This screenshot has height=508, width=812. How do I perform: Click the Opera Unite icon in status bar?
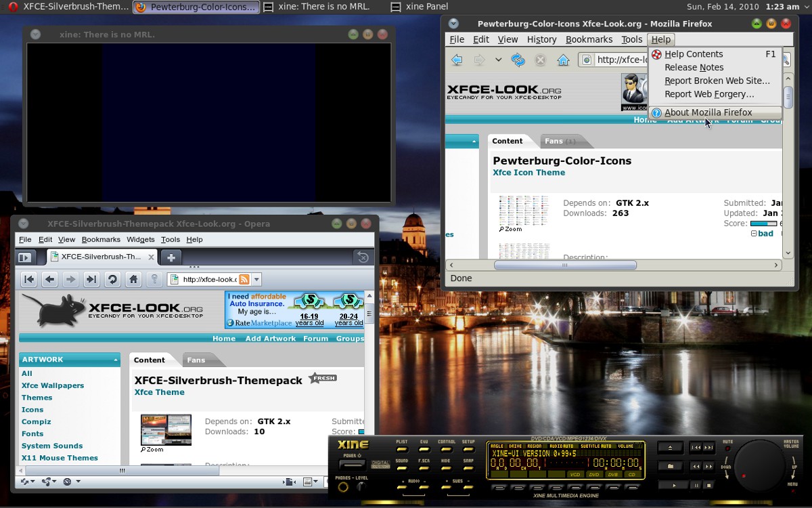46,482
